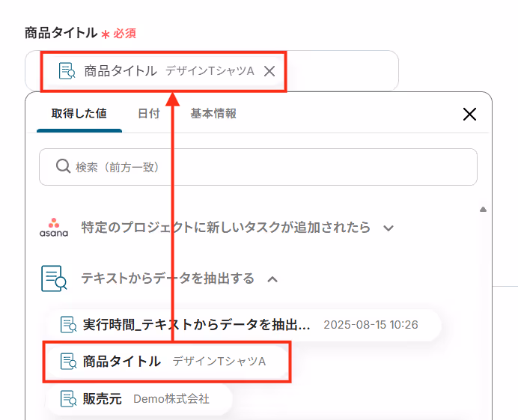Click the icon on the 実行時間 row
518x420 pixels.
[x=68, y=325]
